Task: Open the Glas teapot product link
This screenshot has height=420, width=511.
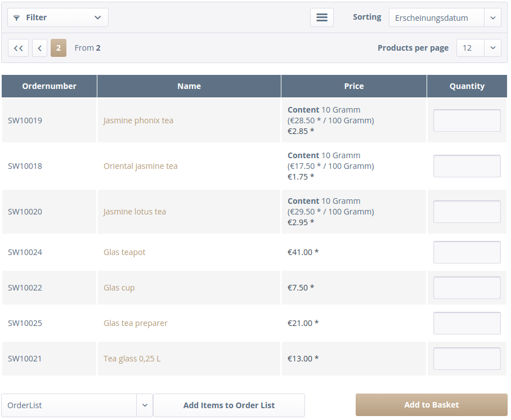Action: tap(124, 252)
